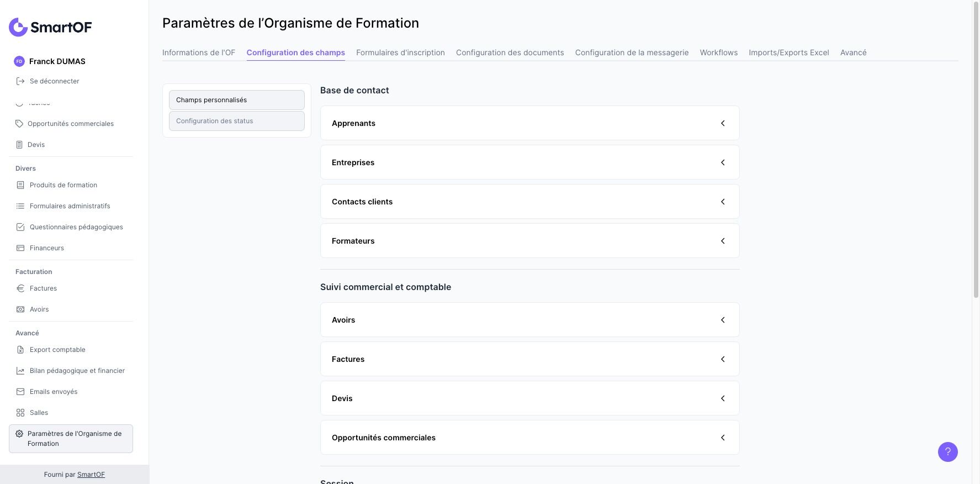Open the Configuration des documents tab
This screenshot has width=980, height=484.
coord(510,52)
